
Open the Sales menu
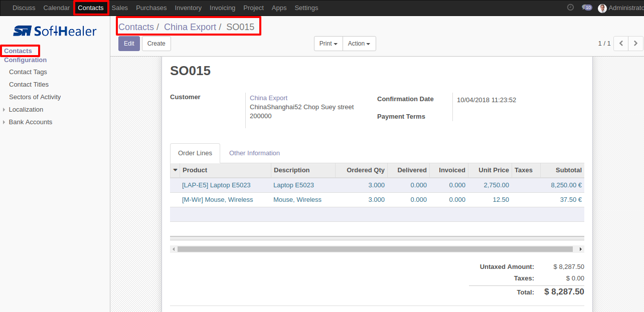coord(120,8)
